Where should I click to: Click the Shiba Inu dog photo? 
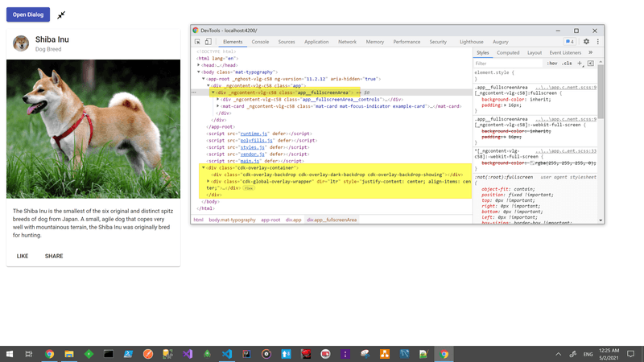[x=93, y=129]
